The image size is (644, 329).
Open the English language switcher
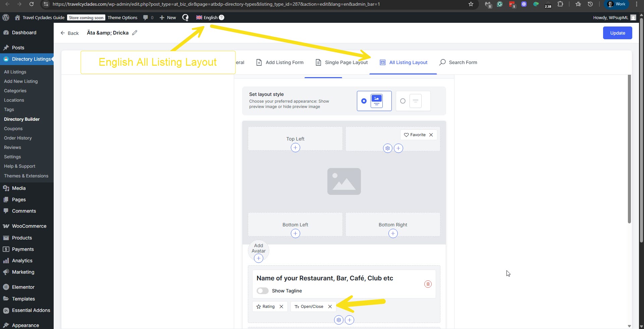(x=210, y=17)
